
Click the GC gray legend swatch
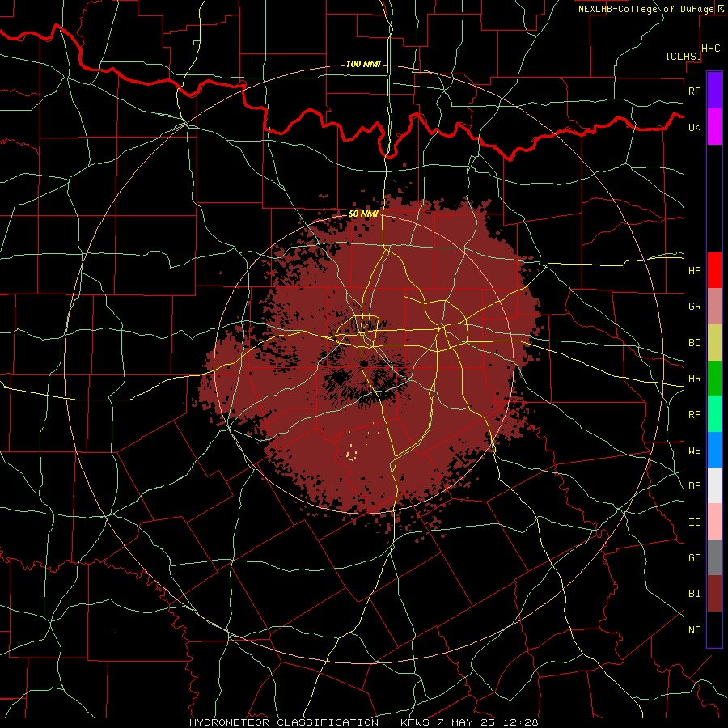714,557
